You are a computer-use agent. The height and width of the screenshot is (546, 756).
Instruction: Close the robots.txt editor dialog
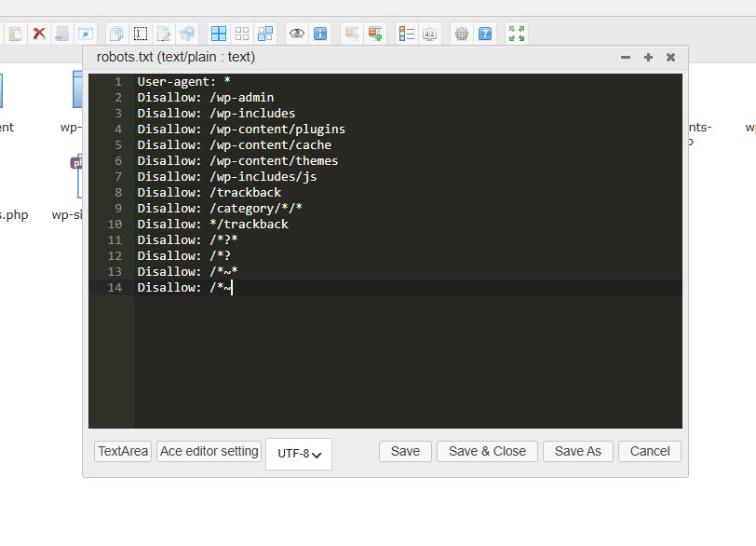(x=670, y=58)
